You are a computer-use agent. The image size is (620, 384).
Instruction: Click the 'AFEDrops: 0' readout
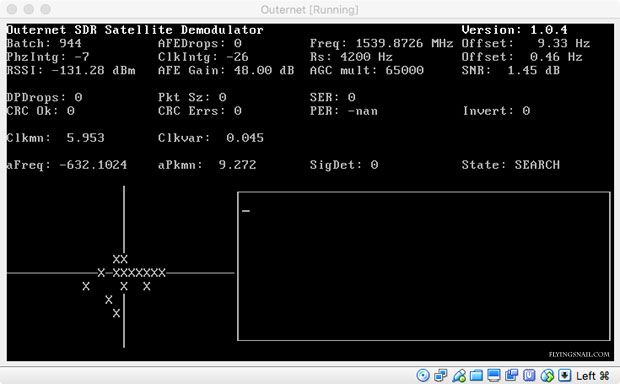(x=200, y=44)
